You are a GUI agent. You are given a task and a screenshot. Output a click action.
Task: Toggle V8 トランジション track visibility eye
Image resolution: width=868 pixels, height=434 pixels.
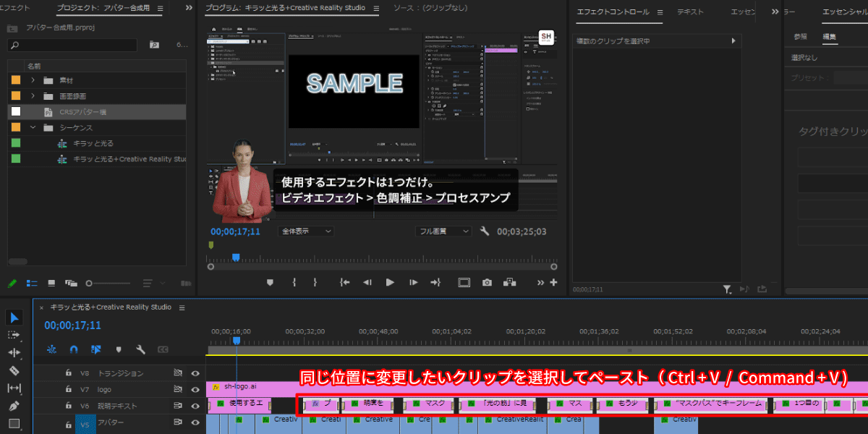195,373
